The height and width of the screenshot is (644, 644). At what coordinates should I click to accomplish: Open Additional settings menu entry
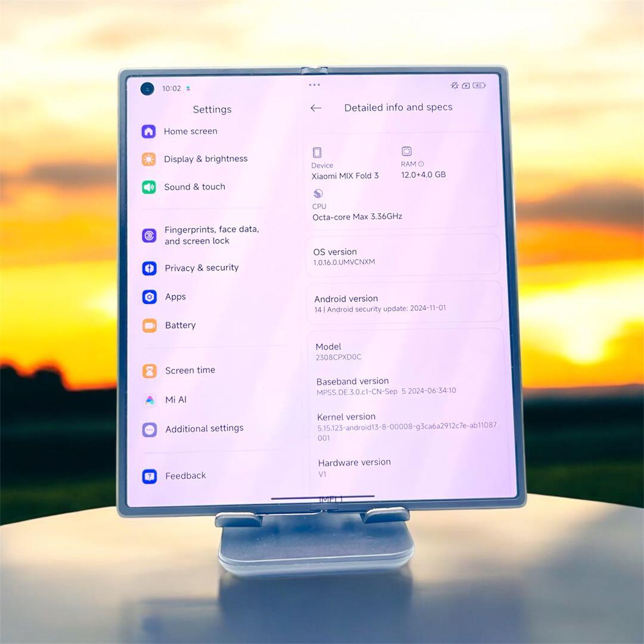(204, 429)
